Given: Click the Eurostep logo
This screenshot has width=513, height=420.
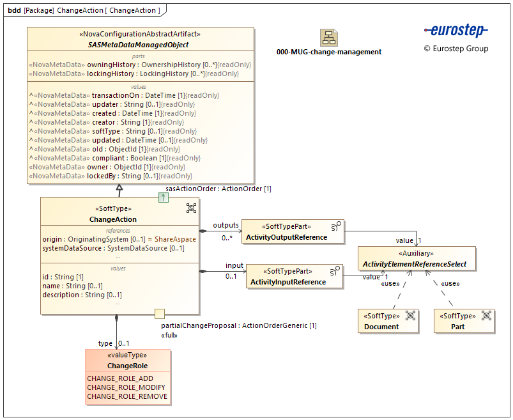Looking at the screenshot, I should (x=456, y=31).
